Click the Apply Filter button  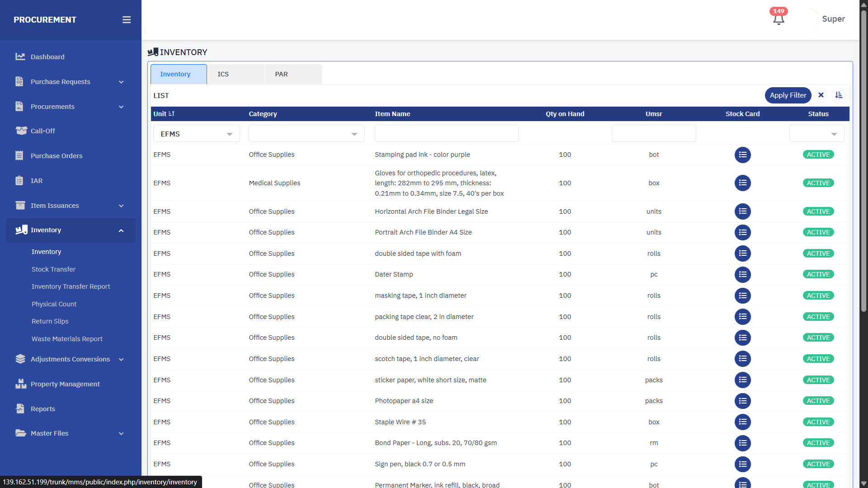point(788,95)
